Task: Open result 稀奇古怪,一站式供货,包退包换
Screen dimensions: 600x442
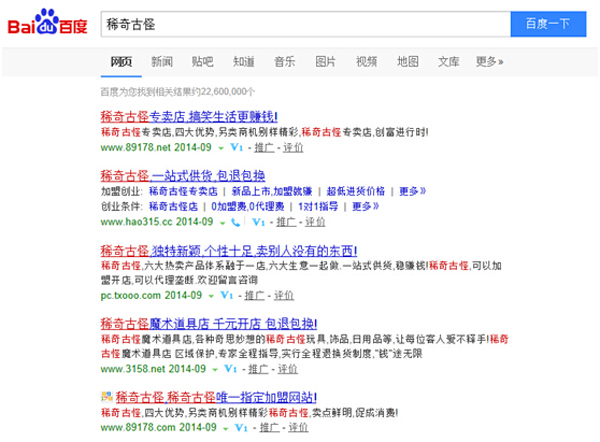Action: point(183,176)
